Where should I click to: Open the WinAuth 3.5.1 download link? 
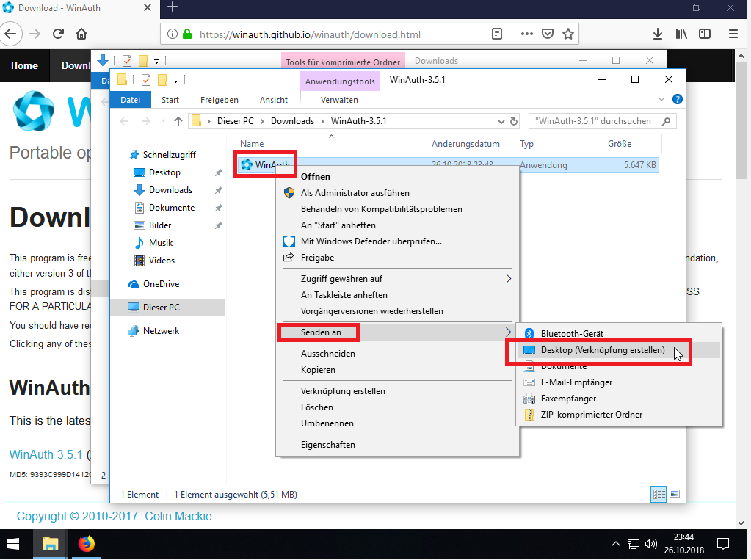[x=46, y=454]
